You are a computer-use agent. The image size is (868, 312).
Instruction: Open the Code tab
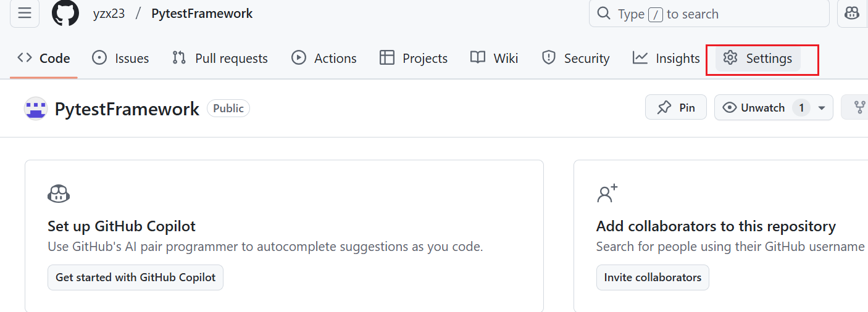pos(44,59)
